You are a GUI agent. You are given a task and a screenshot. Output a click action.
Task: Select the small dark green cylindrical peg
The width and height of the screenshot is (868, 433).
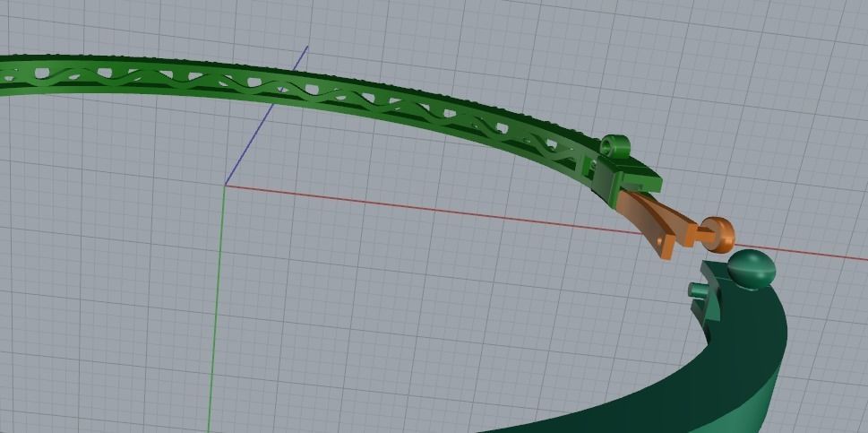pos(699,290)
